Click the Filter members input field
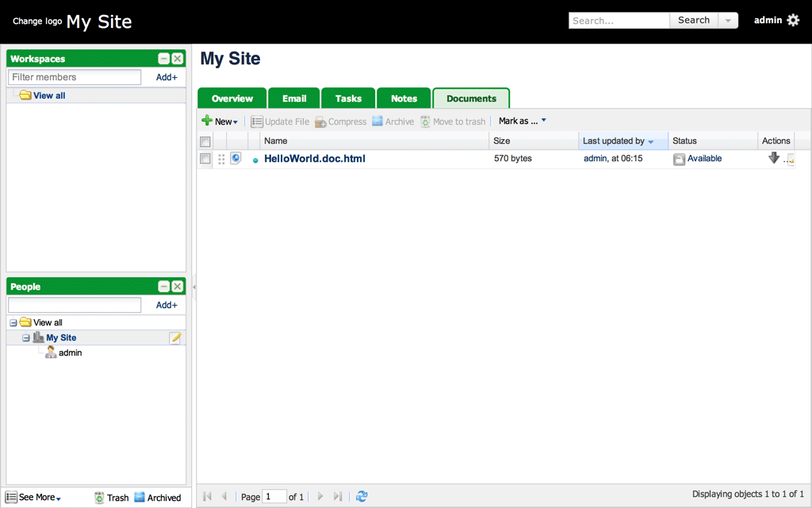 click(75, 77)
